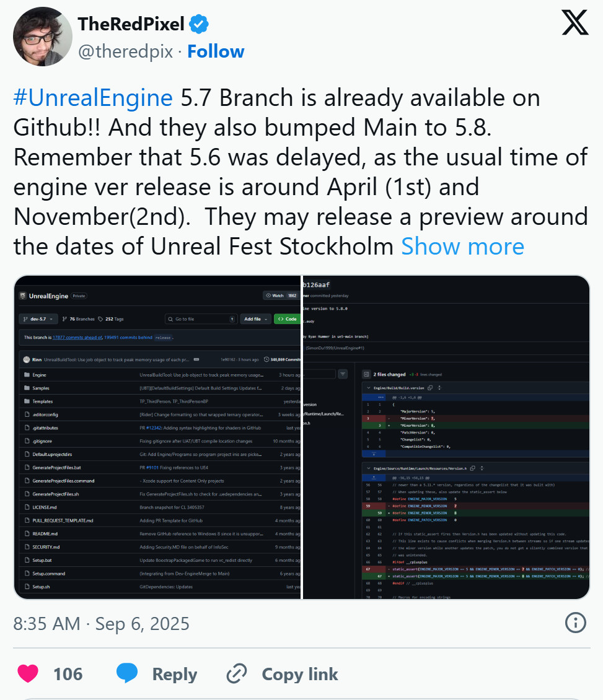Click the tag icon beside 252 Tags
Viewport: 603px width, 700px height.
(99, 318)
